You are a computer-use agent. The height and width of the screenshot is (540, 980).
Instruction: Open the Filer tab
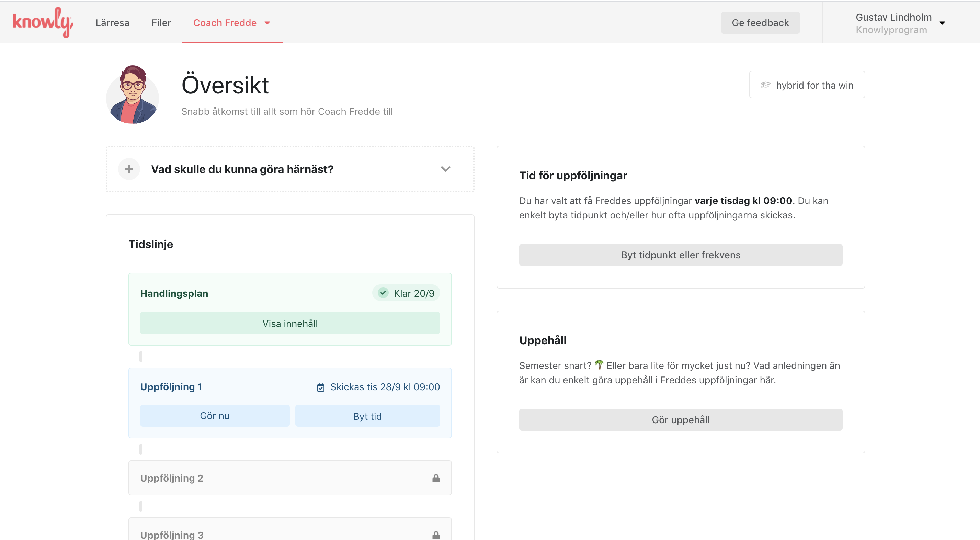161,23
